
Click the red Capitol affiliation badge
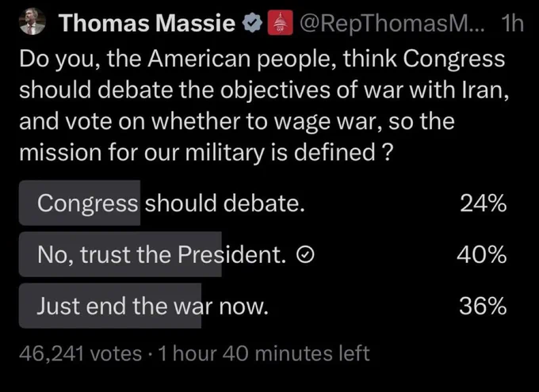tap(280, 23)
